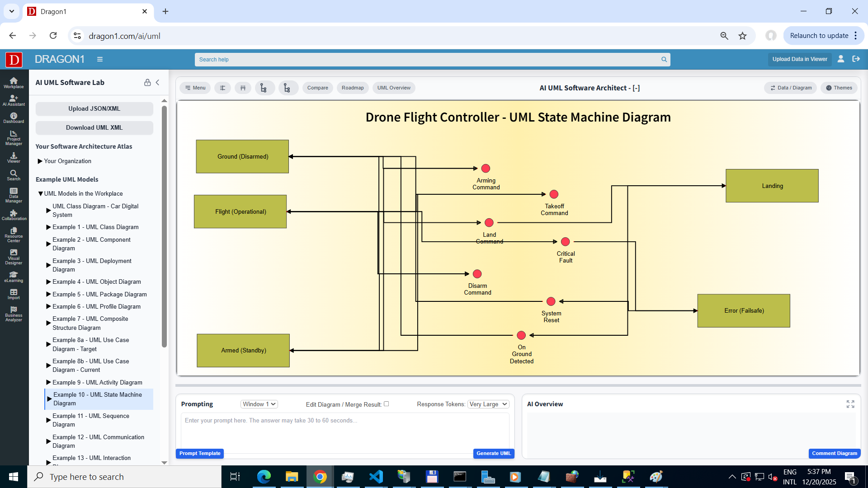Click the Generate UML button
Screen dimensions: 868x488
pos(493,453)
